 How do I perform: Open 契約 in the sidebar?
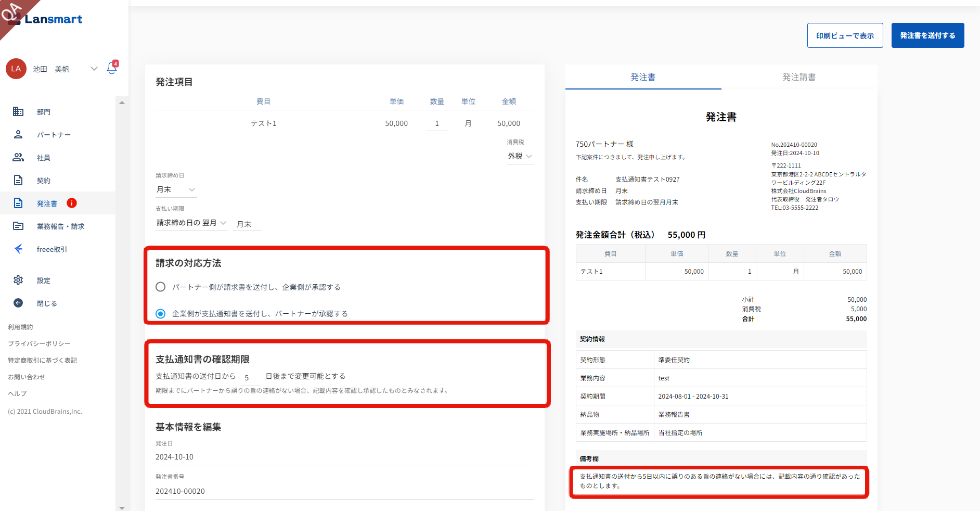pyautogui.click(x=44, y=181)
